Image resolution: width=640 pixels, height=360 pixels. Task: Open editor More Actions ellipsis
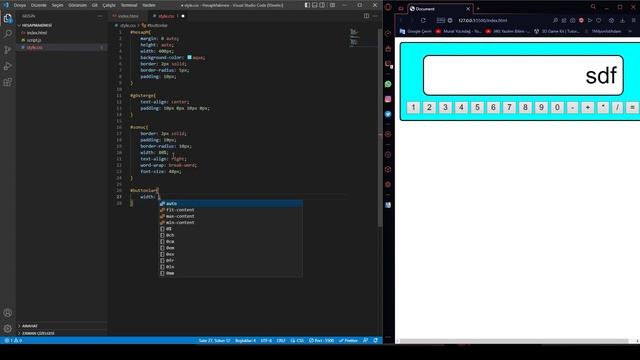pyautogui.click(x=375, y=16)
